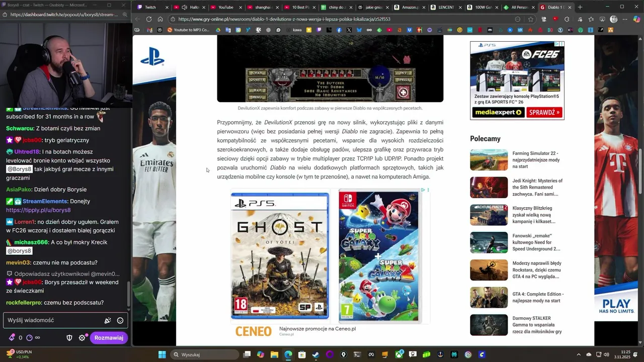Open the tipply.pl/u/borys8 link in chat
Viewport: 644px width, 362px height.
coord(38,210)
